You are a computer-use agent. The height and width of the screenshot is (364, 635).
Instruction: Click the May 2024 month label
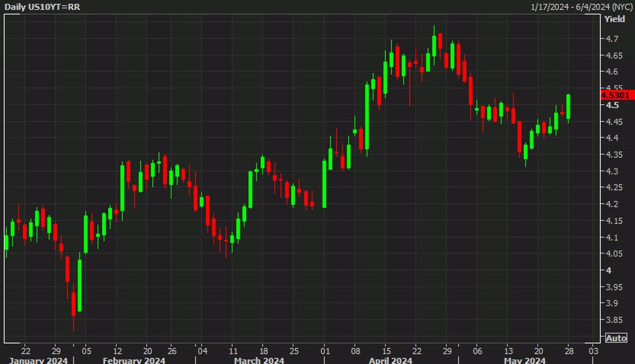click(x=524, y=360)
